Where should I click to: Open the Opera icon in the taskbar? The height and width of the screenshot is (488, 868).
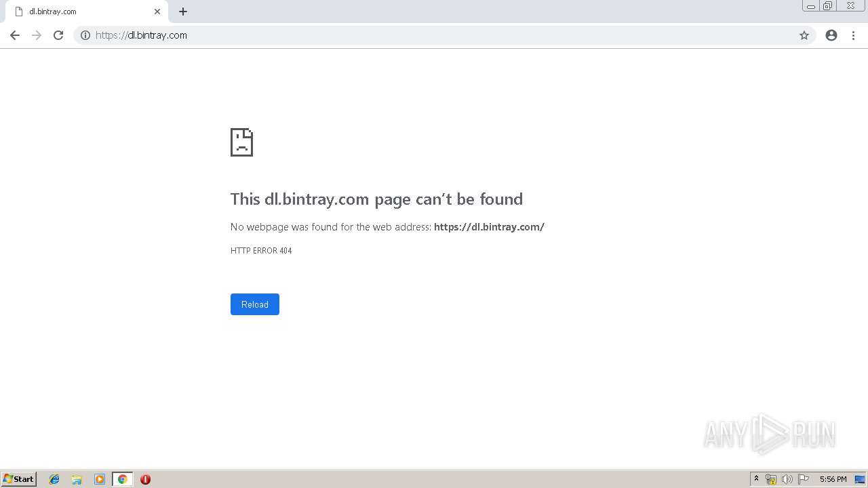click(145, 479)
